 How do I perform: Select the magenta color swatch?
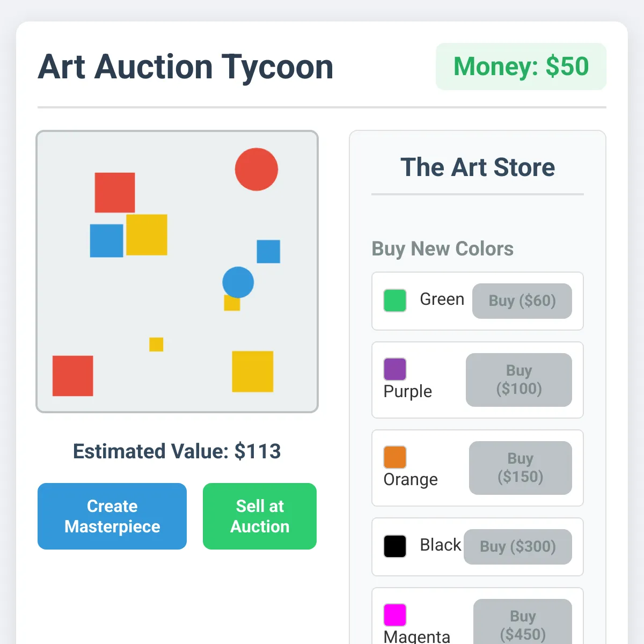pos(395,615)
